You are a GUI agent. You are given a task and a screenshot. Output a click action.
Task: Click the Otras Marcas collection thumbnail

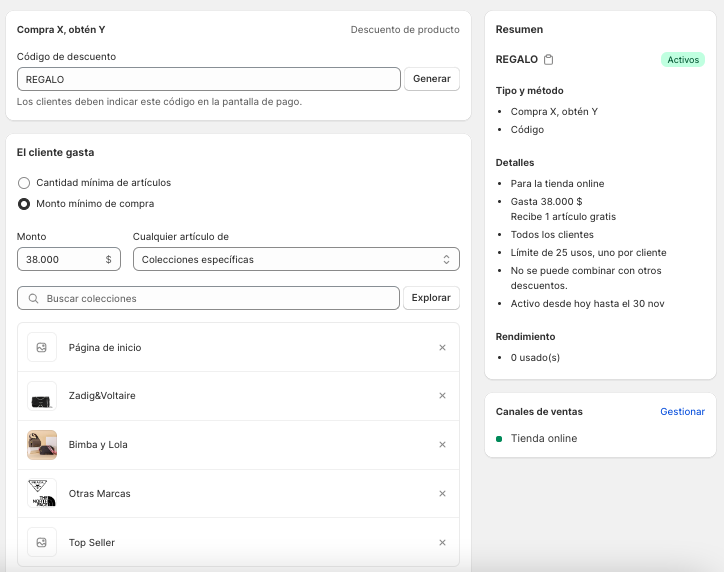pyautogui.click(x=42, y=494)
